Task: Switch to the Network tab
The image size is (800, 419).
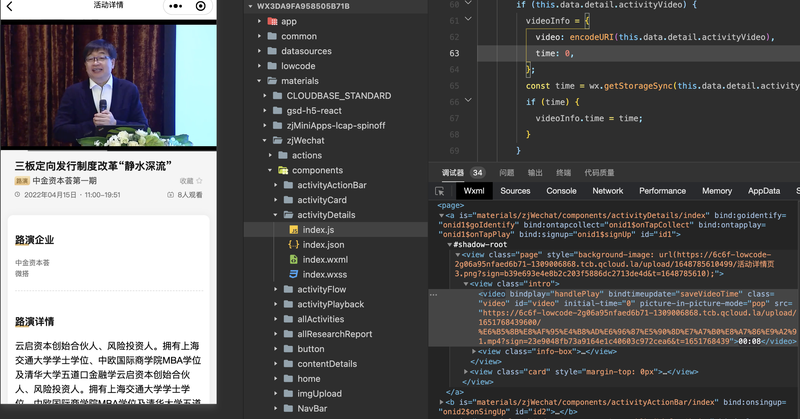Action: (x=607, y=191)
